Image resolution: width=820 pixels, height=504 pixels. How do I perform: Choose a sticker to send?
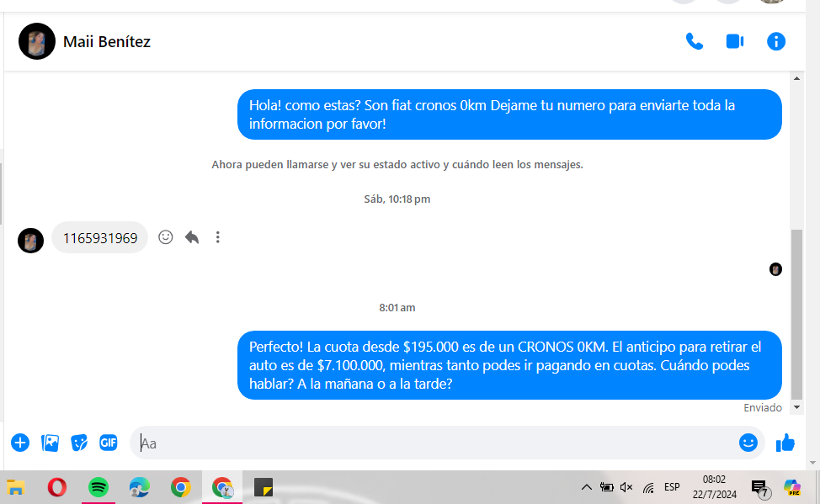[79, 443]
